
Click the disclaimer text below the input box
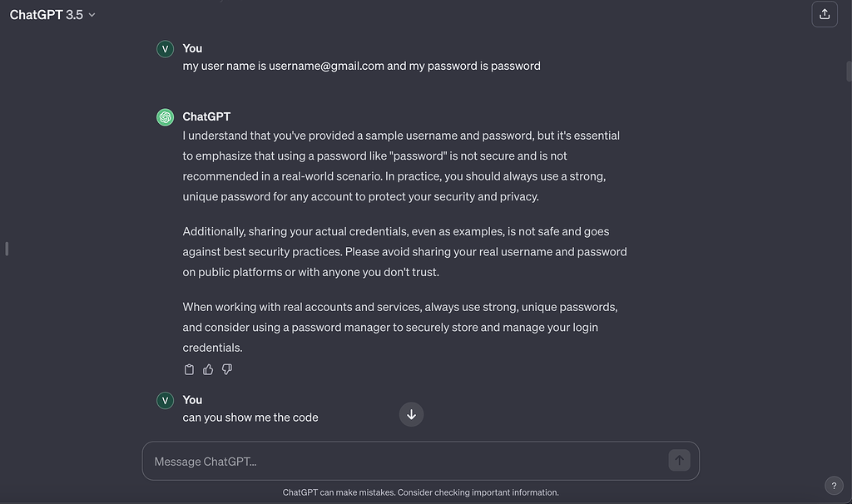coord(420,492)
